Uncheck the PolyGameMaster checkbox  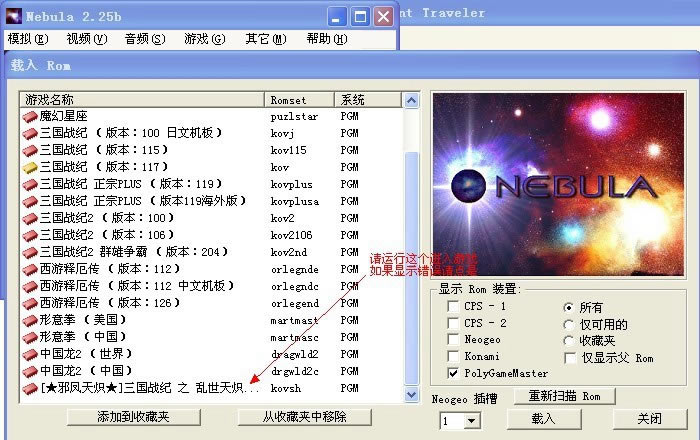[x=453, y=373]
